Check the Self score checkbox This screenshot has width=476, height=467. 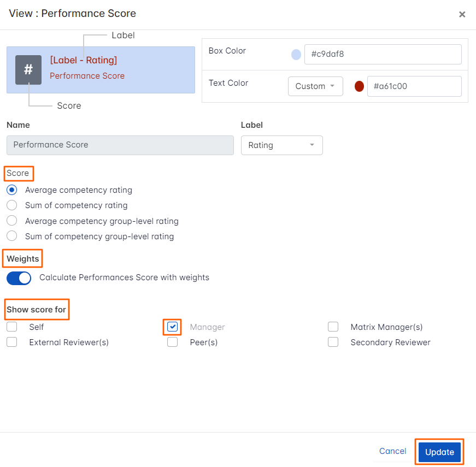tap(12, 327)
